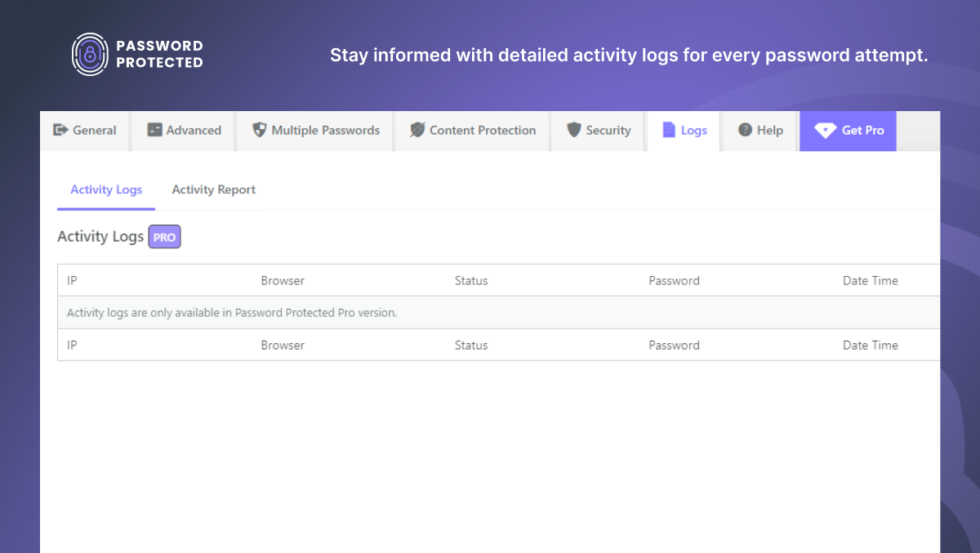Select the Logs tab
This screenshot has height=553, width=980.
684,131
